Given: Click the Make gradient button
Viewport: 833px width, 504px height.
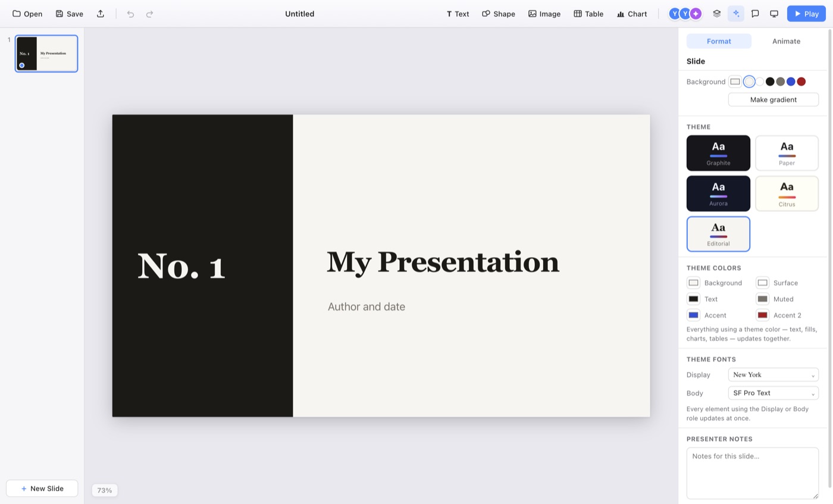Looking at the screenshot, I should tap(773, 99).
